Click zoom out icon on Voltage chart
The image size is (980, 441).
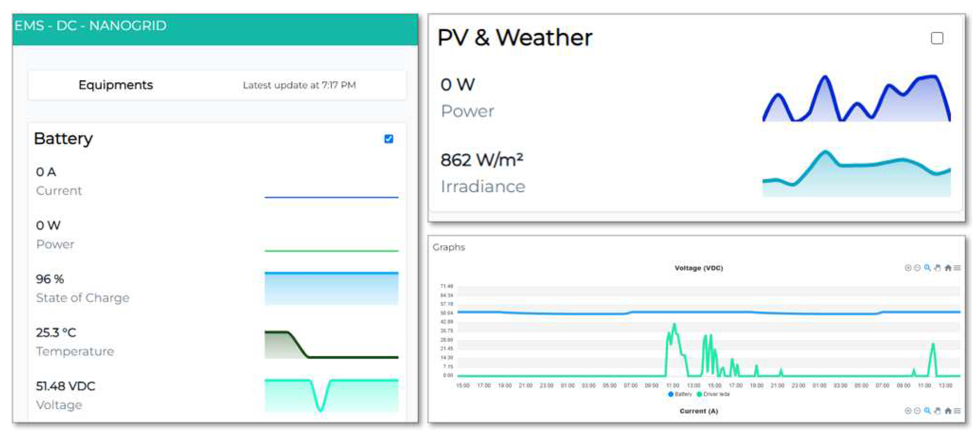917,268
